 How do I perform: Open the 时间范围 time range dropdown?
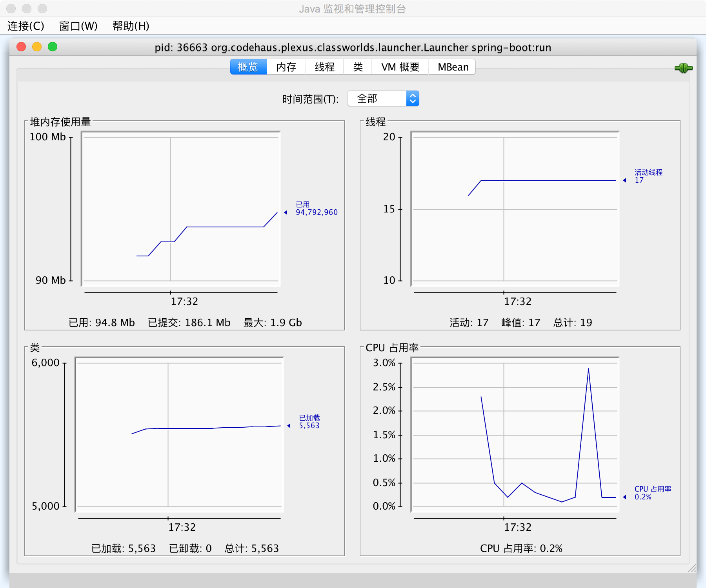[x=383, y=99]
